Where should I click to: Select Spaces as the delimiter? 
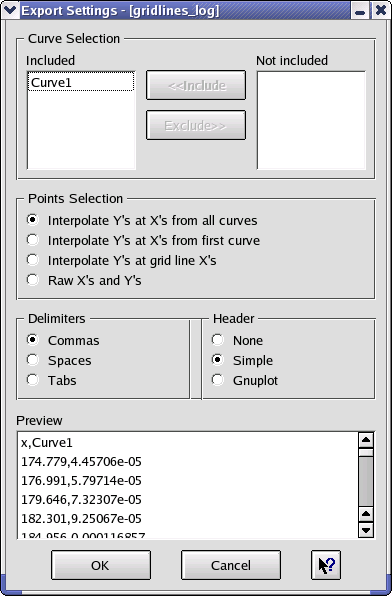(59, 360)
